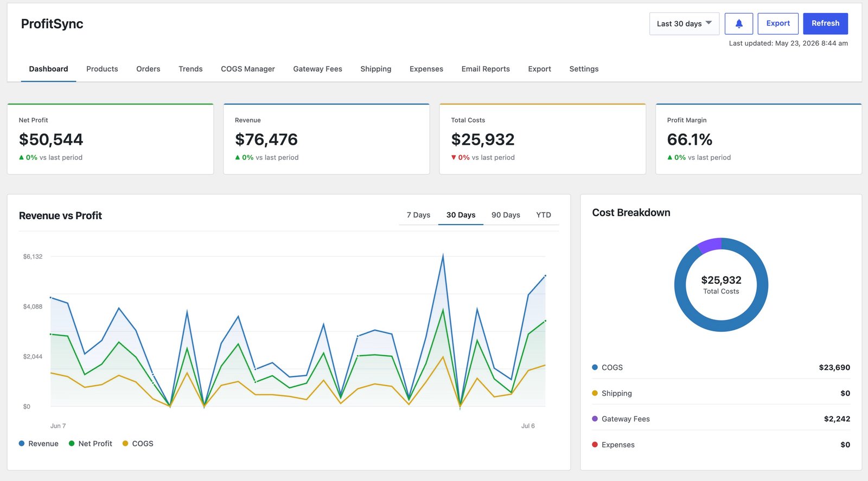
Task: Refresh the dashboard data
Action: [x=825, y=23]
